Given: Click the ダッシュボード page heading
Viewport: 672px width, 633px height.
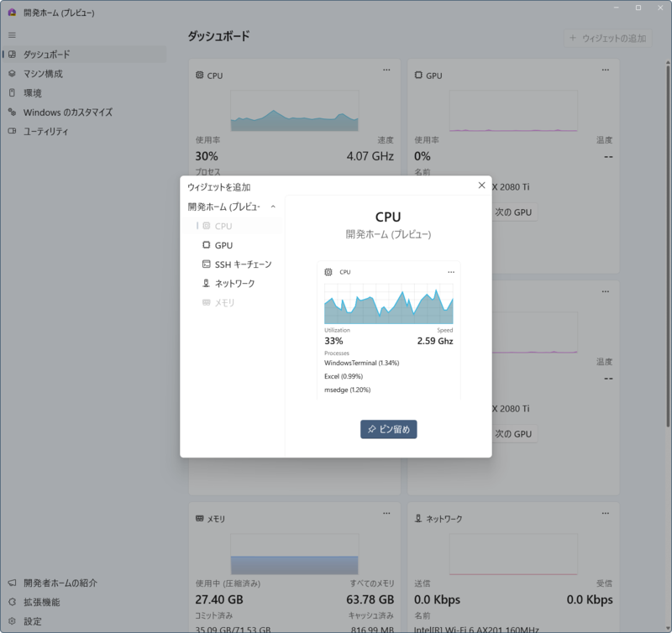Looking at the screenshot, I should [x=218, y=36].
